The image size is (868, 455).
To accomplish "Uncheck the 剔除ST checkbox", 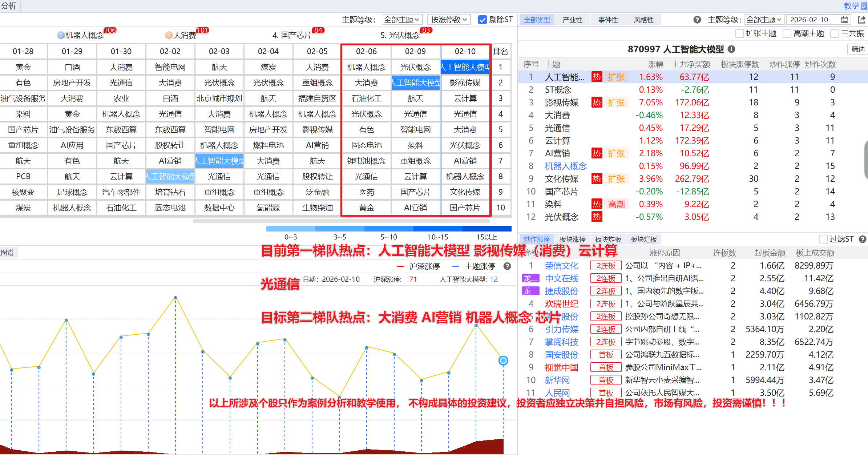I will [x=482, y=20].
